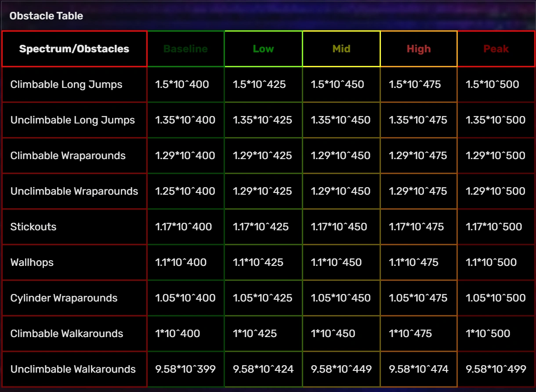
Task: Click the value 1.1*10^400
Action: (181, 262)
